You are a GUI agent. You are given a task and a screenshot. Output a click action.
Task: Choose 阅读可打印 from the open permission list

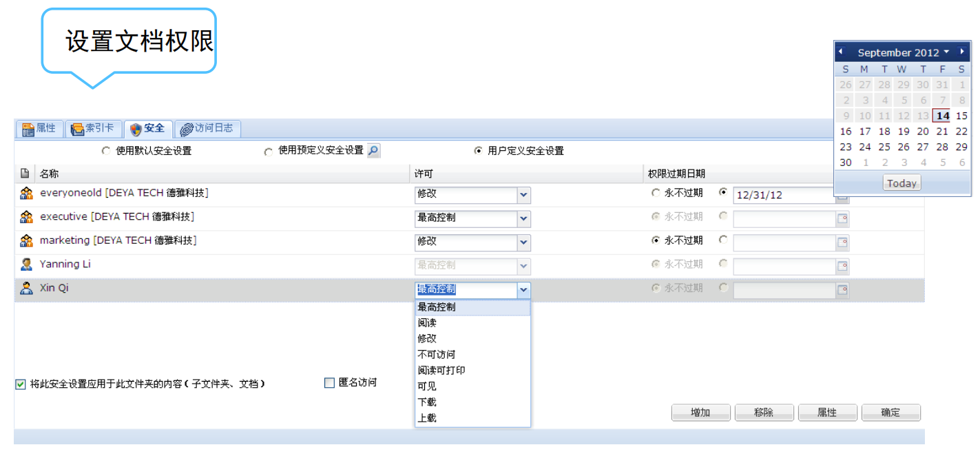tap(441, 370)
